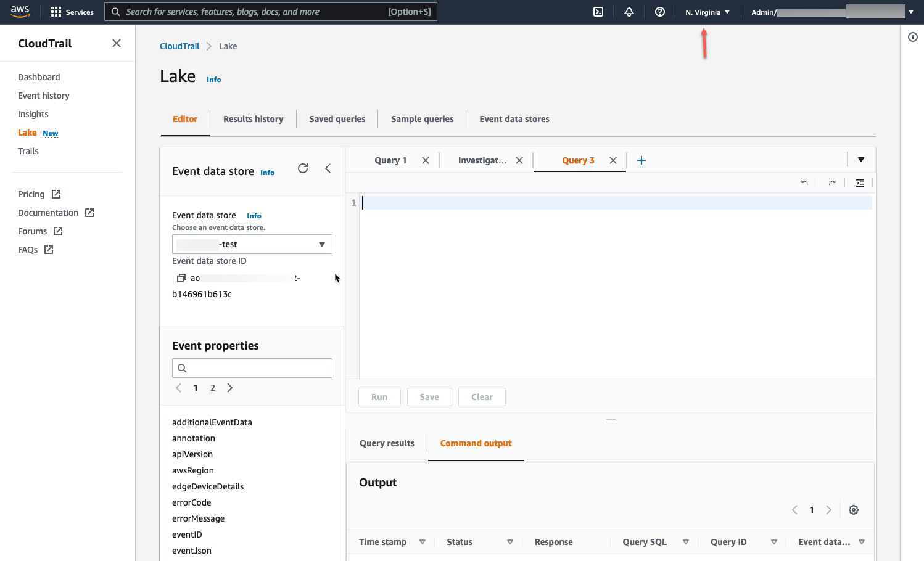Image resolution: width=924 pixels, height=561 pixels.
Task: Refresh the Event data store panel
Action: [x=302, y=168]
